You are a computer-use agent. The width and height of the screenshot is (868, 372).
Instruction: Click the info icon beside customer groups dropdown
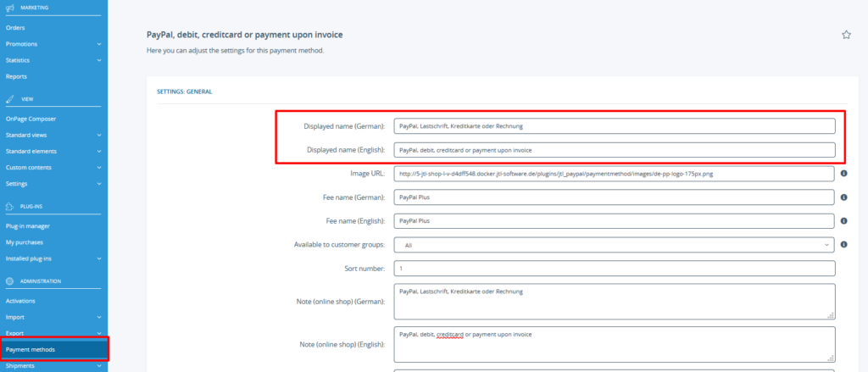844,245
